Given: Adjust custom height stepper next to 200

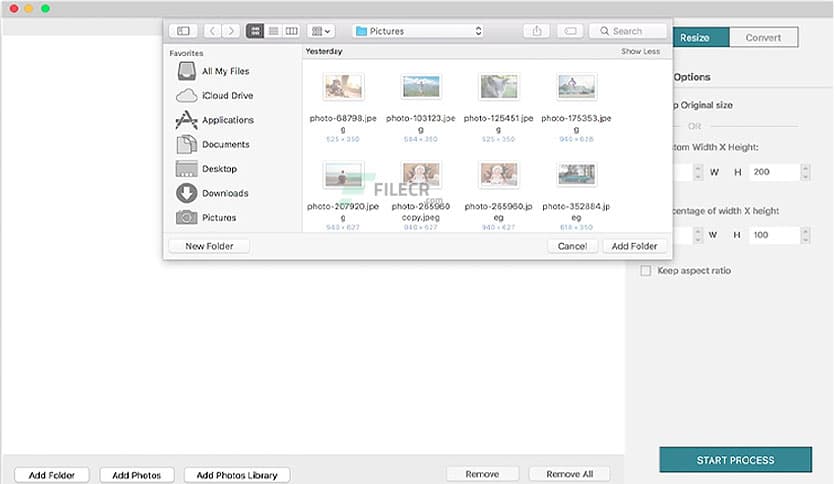Looking at the screenshot, I should click(x=805, y=172).
